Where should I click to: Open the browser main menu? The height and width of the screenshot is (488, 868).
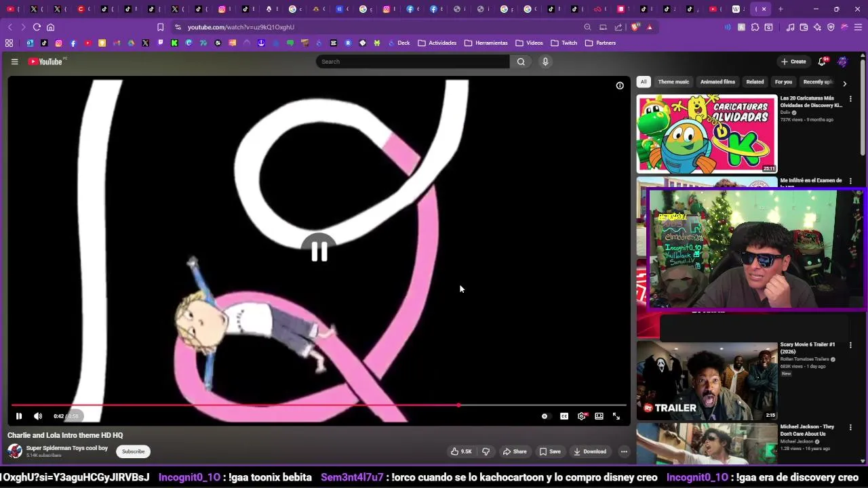click(858, 27)
